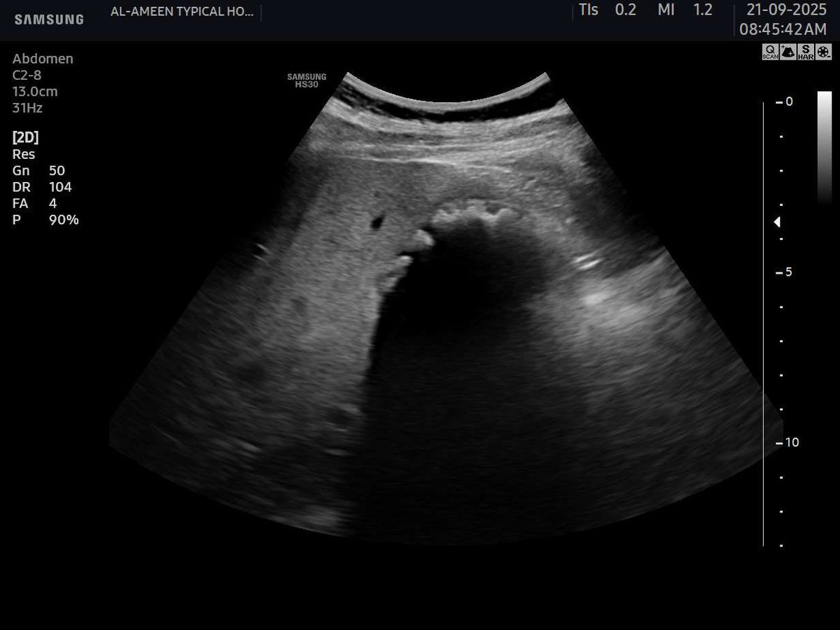Click the S-Harmonic (S HAR) icon
840x630 pixels.
tap(806, 52)
